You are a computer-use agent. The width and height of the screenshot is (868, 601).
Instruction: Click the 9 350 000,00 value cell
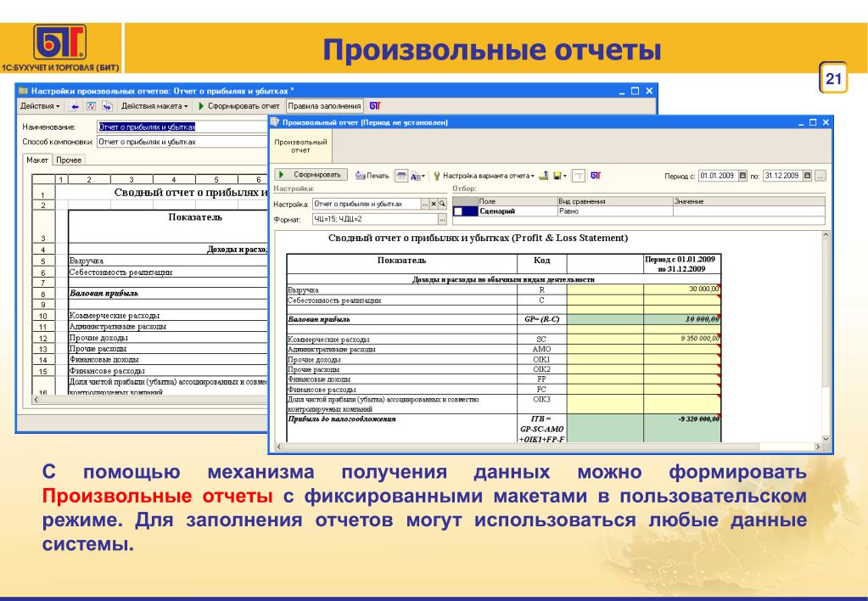click(682, 339)
